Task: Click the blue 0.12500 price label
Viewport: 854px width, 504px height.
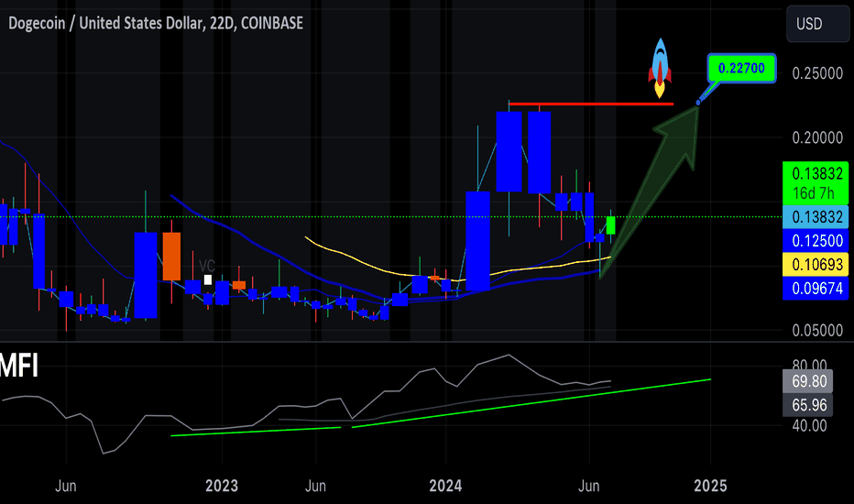Action: tap(816, 241)
